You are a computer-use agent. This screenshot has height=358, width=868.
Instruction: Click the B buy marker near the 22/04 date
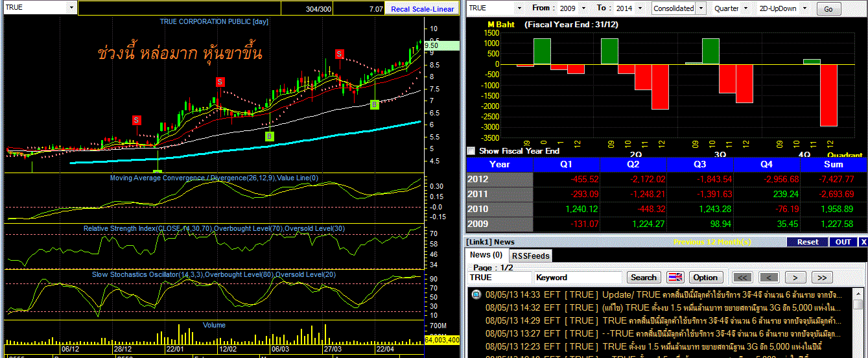point(375,104)
